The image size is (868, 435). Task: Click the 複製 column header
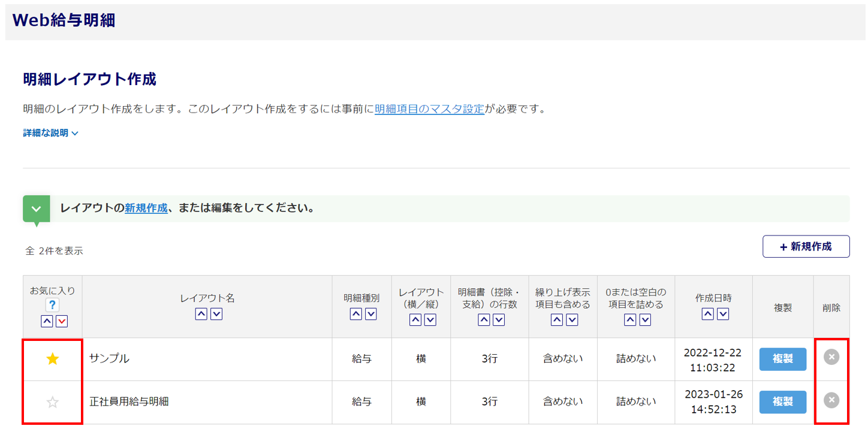[x=783, y=308]
